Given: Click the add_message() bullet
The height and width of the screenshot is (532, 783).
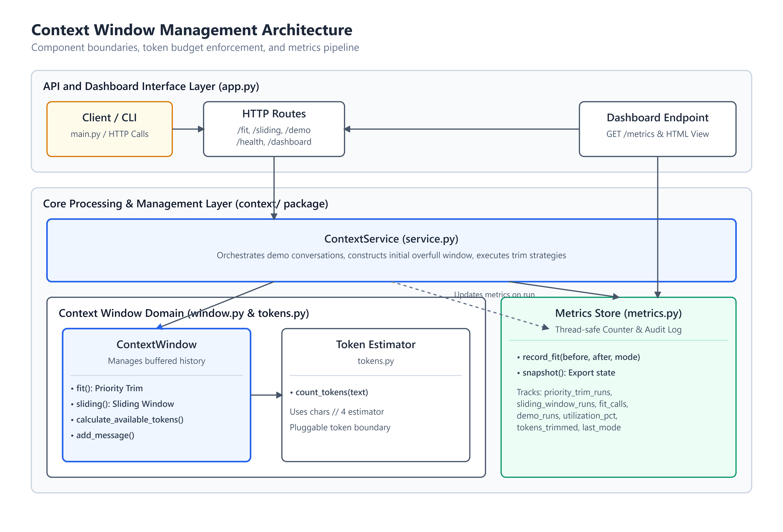Looking at the screenshot, I should click(x=102, y=435).
